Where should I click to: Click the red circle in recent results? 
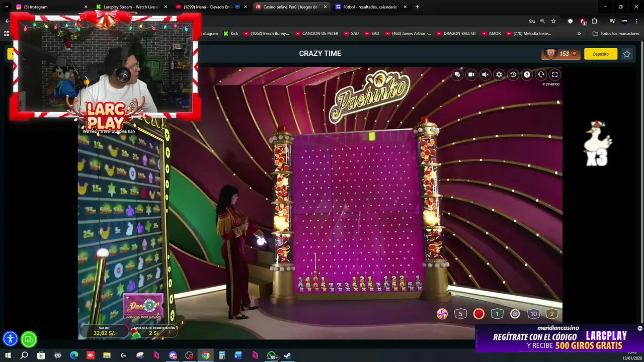(x=478, y=314)
